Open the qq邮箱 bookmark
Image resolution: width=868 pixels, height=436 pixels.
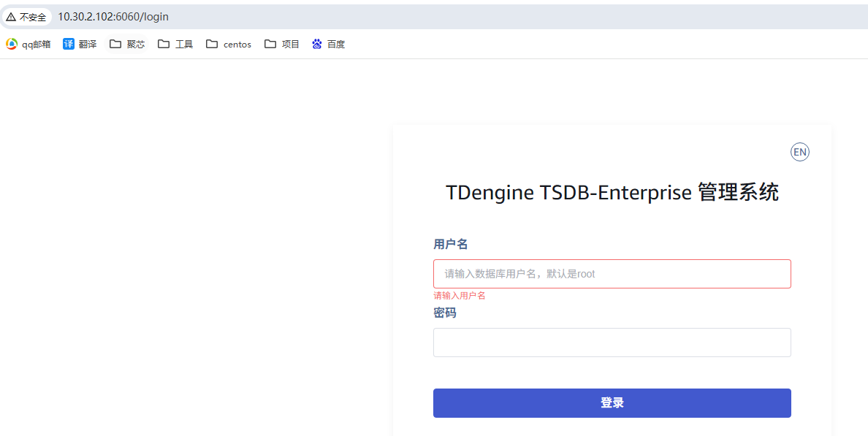28,45
